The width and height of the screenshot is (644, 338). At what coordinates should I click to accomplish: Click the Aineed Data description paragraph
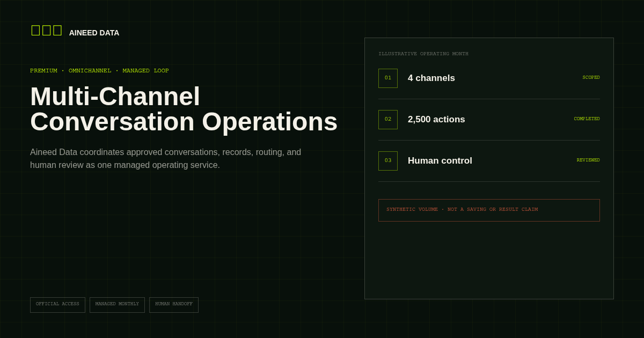tap(165, 159)
